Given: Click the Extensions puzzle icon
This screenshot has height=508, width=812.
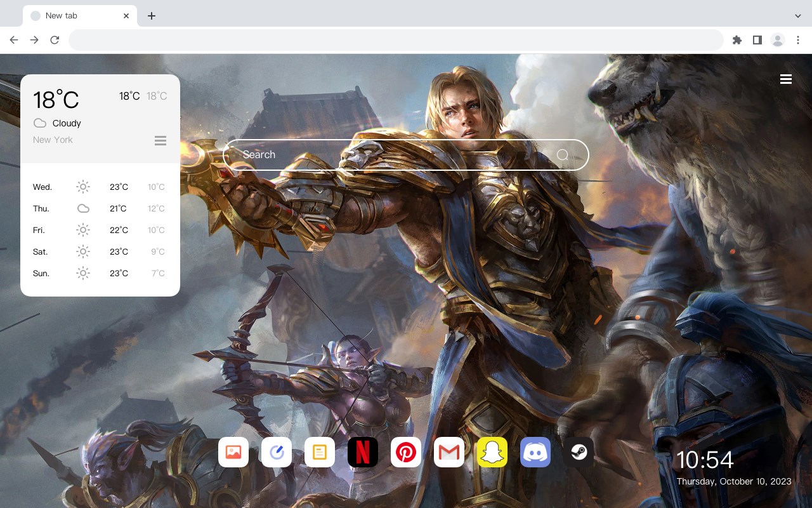Looking at the screenshot, I should coord(737,40).
